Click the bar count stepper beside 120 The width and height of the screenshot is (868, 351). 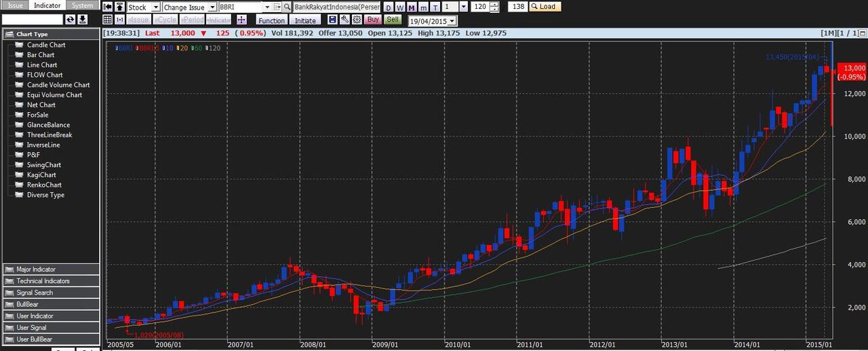tap(494, 7)
